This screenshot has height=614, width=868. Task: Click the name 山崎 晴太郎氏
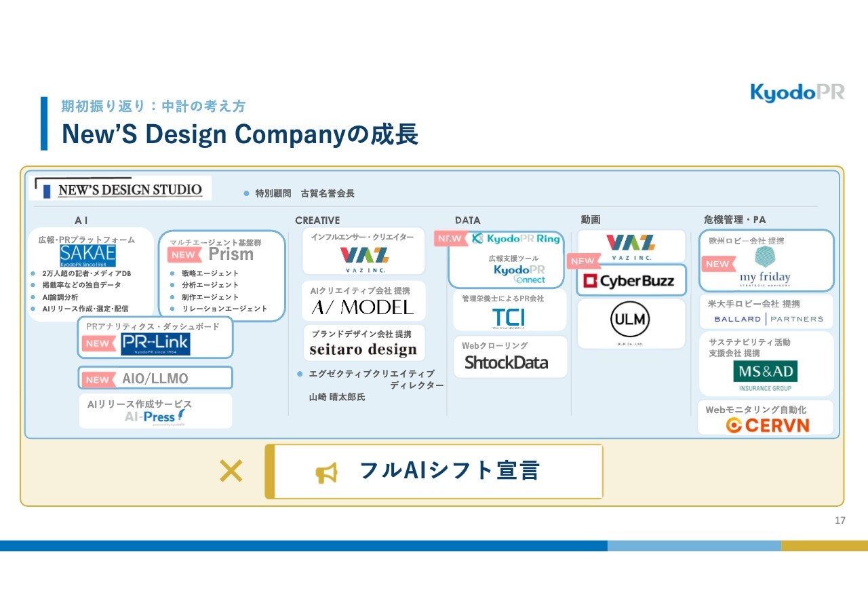(337, 398)
